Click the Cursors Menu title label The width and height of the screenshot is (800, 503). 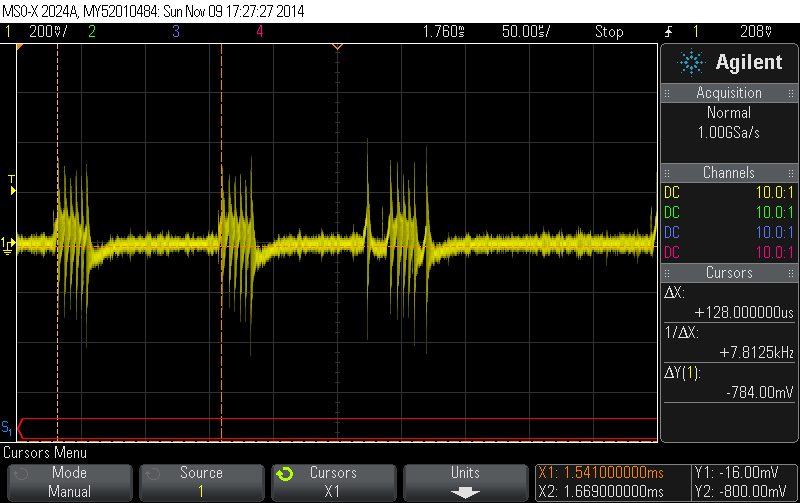point(45,452)
